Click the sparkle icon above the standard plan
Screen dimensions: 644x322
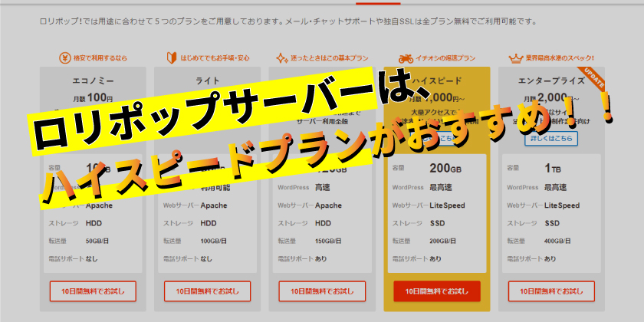[281, 58]
